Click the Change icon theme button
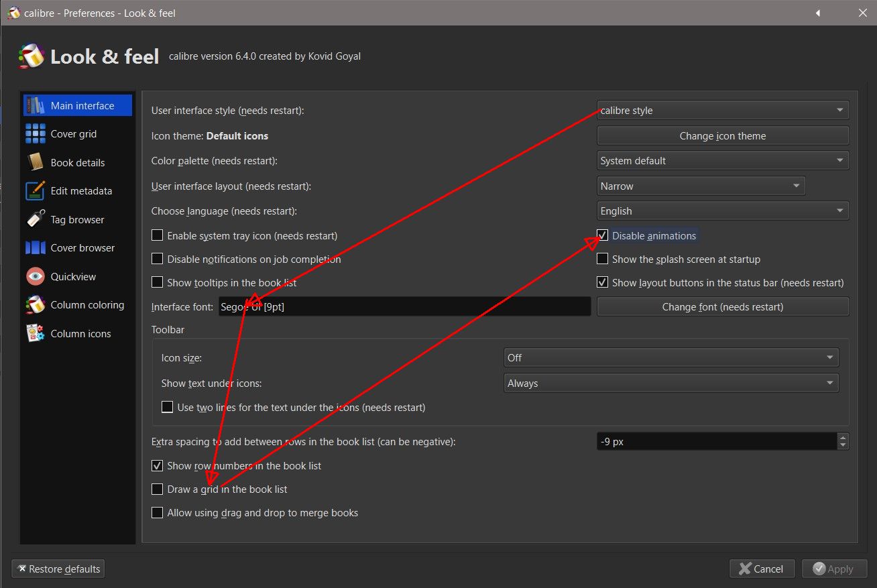 point(723,135)
